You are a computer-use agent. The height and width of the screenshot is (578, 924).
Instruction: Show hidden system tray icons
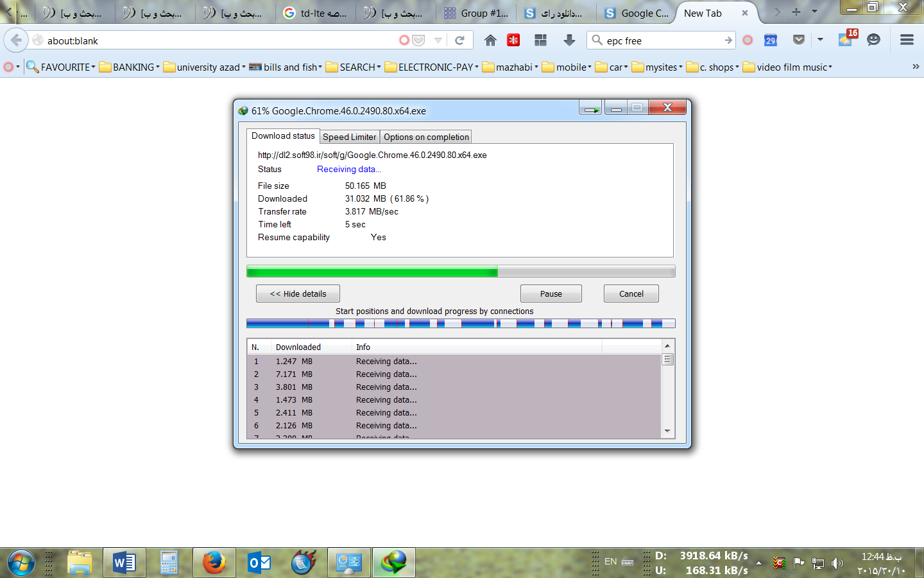coord(758,563)
